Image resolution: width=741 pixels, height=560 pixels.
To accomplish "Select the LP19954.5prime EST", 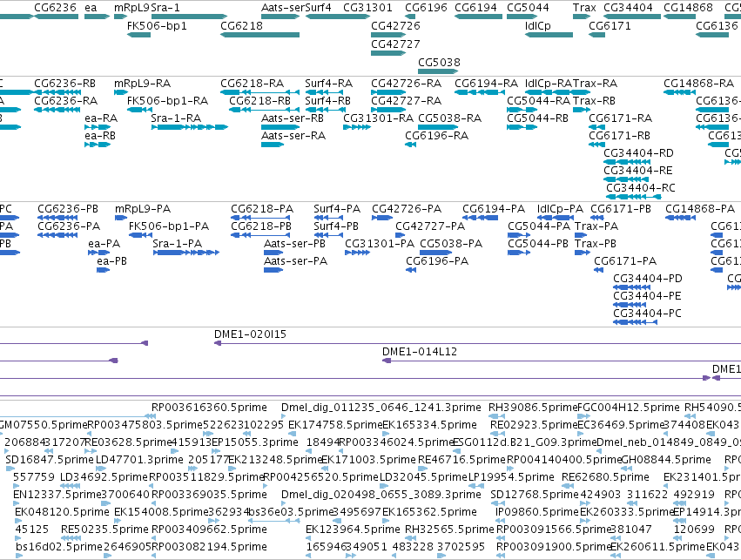I will [476, 486].
